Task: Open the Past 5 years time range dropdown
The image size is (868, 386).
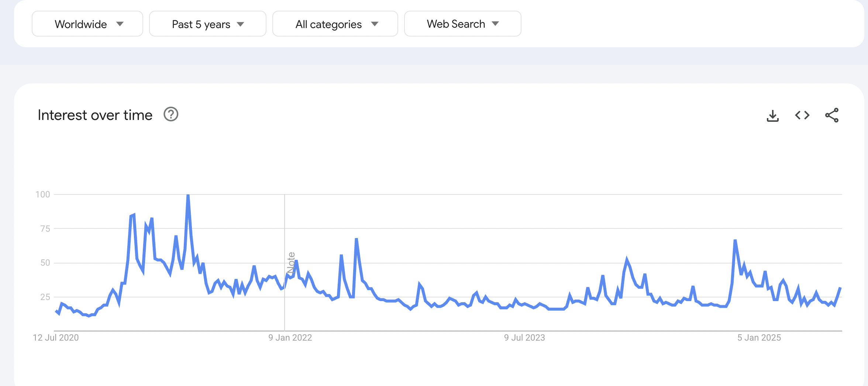Action: (207, 24)
